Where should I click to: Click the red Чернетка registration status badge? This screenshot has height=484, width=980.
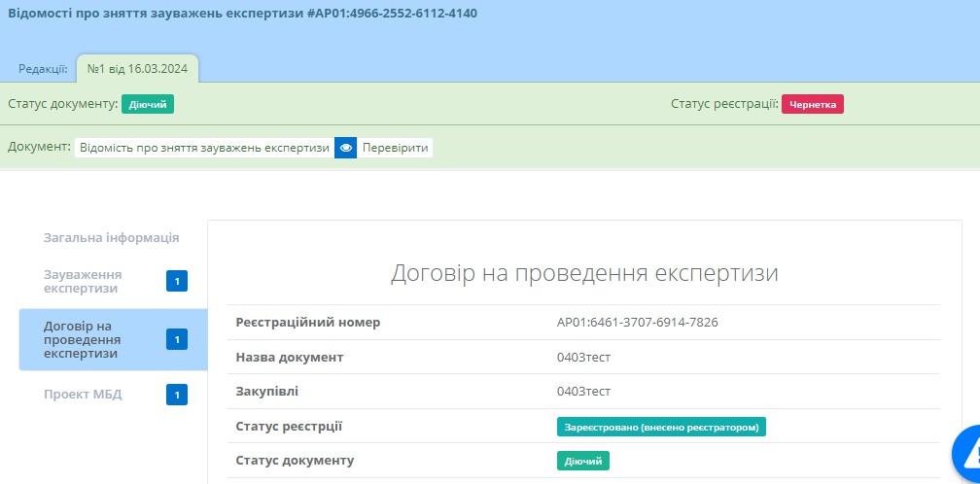(812, 104)
